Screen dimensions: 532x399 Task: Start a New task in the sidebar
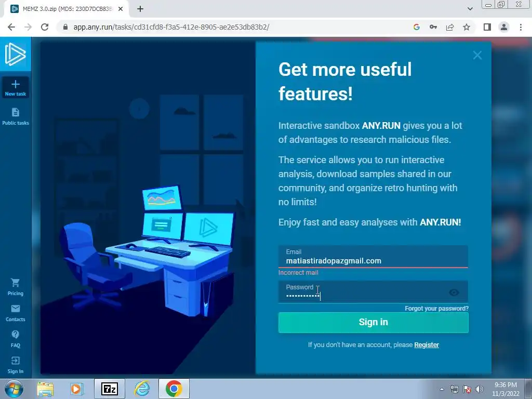pos(15,87)
